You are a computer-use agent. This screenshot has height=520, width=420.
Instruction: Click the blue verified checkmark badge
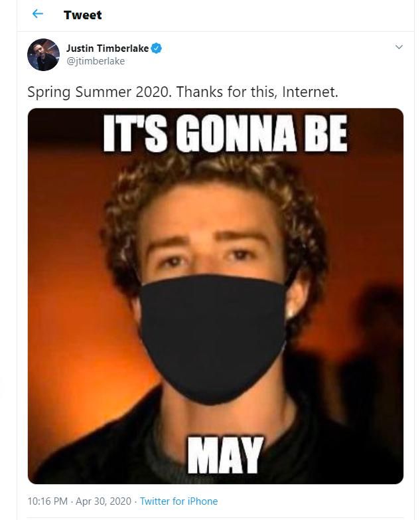[157, 48]
